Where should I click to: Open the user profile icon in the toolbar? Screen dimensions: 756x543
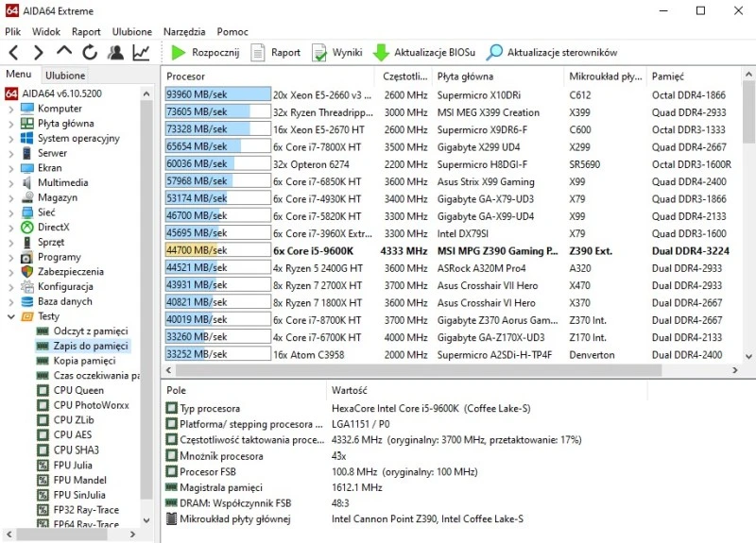tap(115, 52)
